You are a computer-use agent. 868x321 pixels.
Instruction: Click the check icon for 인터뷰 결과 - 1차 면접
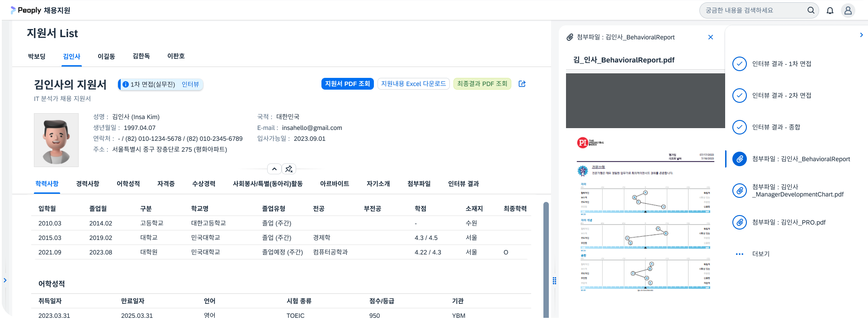(740, 64)
